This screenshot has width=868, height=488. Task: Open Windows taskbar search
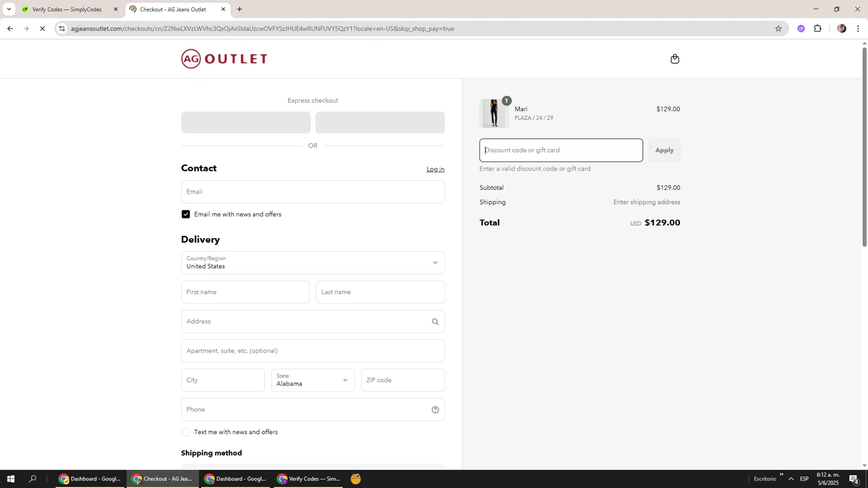coord(33,479)
